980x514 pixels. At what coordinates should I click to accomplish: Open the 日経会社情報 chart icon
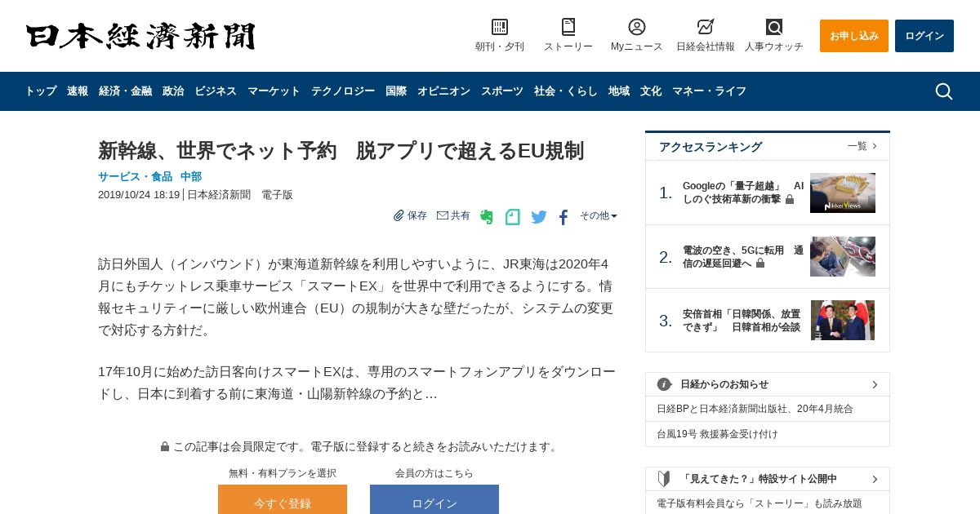pyautogui.click(x=706, y=27)
